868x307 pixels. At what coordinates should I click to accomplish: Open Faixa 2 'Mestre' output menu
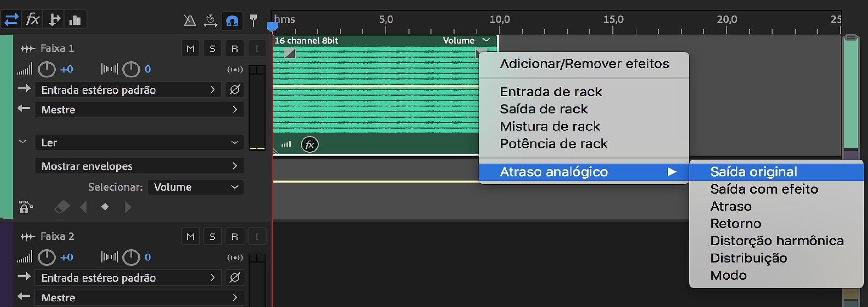pos(139,298)
